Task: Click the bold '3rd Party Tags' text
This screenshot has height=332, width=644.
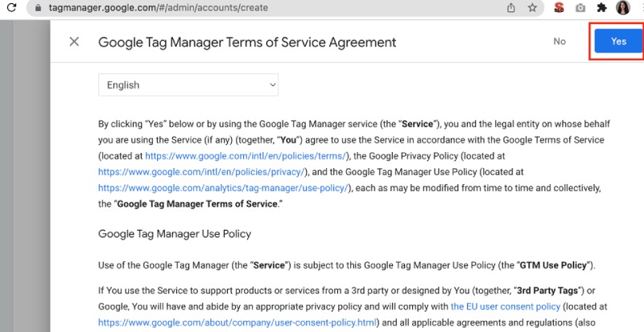Action: click(x=547, y=290)
